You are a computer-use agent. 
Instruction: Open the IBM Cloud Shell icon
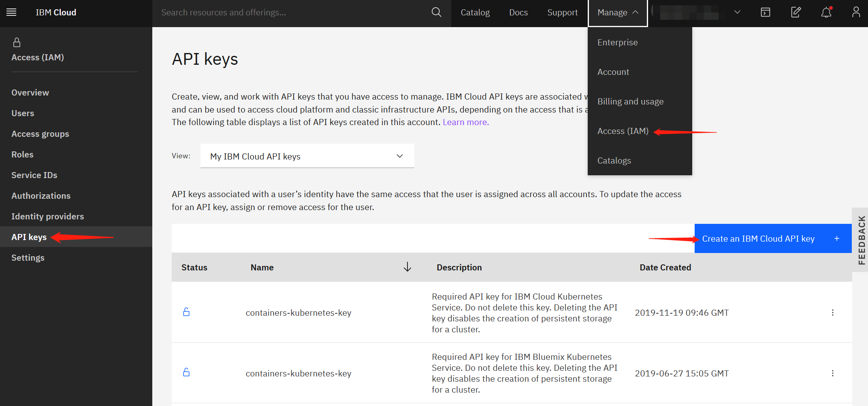[766, 13]
